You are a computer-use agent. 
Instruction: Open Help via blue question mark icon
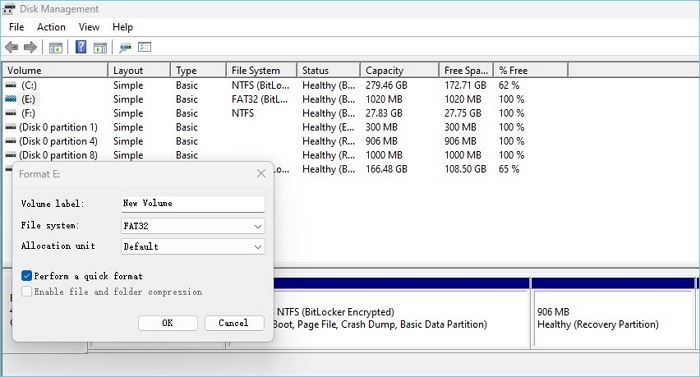tap(81, 46)
